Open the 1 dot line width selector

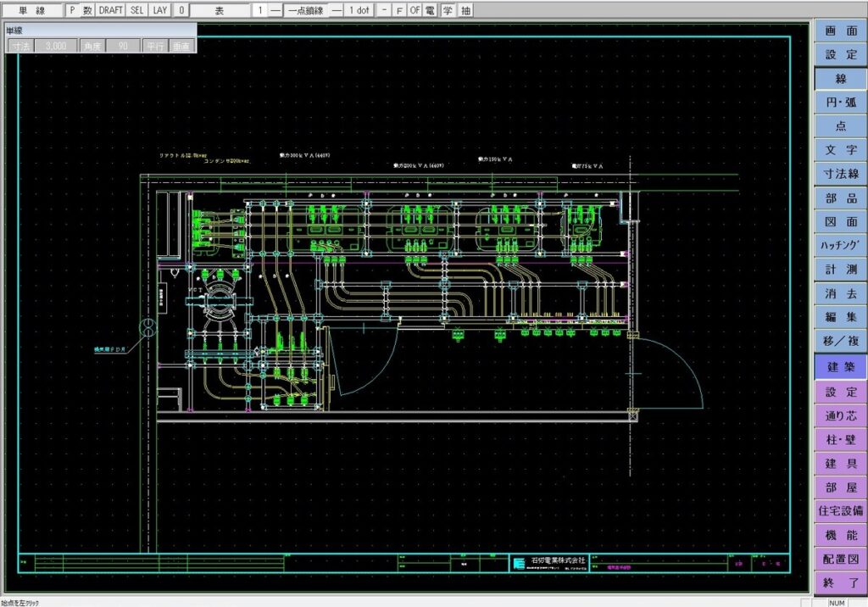click(x=359, y=10)
